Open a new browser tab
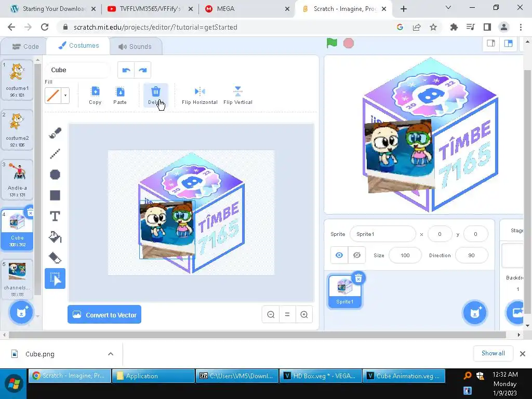532x399 pixels. 403,9
